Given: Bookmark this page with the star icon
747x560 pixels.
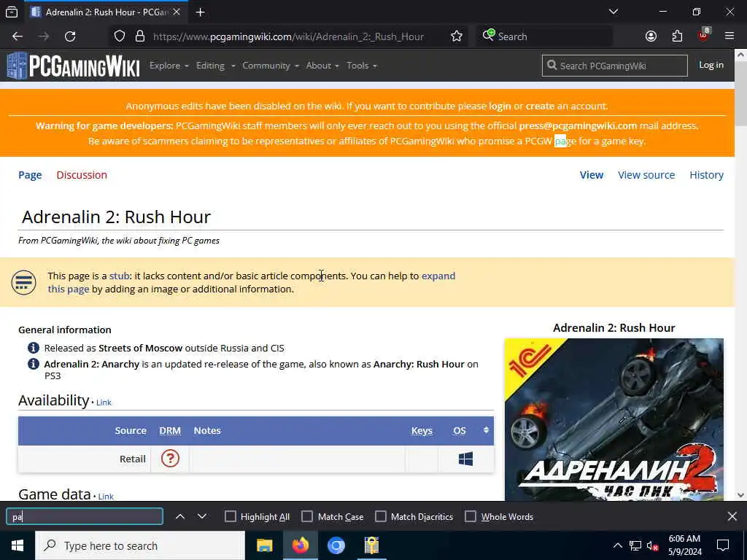Looking at the screenshot, I should 457,36.
